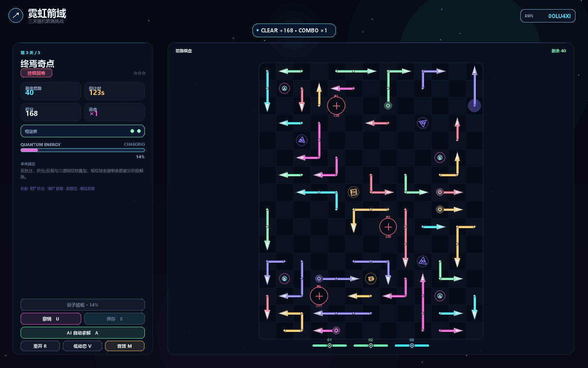Viewport: 588px width, 368px height.
Task: Click the 180° reverser ahead of the purple right arrow
Action: tap(371, 279)
